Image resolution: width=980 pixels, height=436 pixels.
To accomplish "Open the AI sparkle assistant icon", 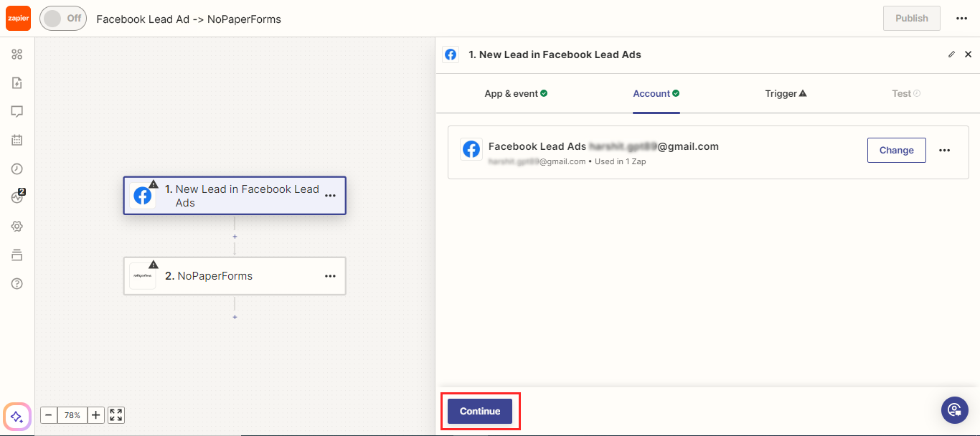I will (x=17, y=417).
